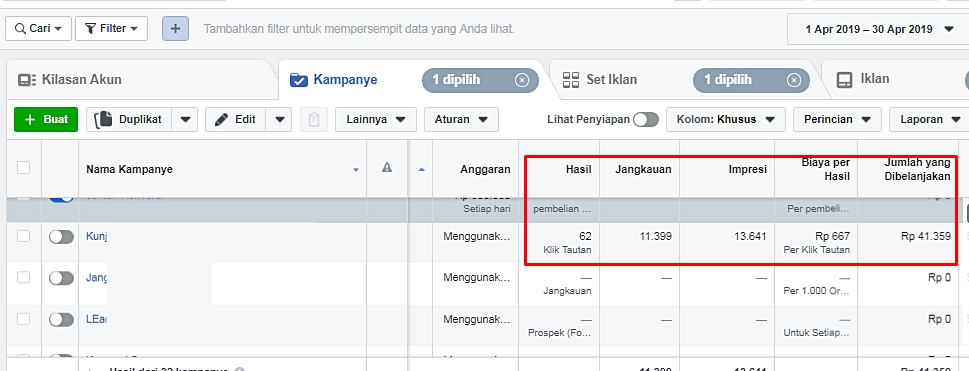Screen dimensions: 969x371
Task: Open the Jang campaign link
Action: (x=96, y=278)
